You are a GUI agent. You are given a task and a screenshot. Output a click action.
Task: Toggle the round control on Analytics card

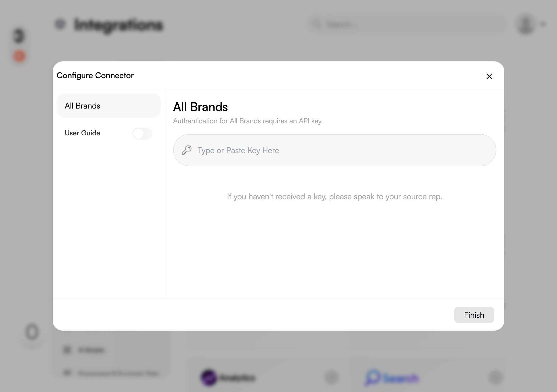click(332, 377)
